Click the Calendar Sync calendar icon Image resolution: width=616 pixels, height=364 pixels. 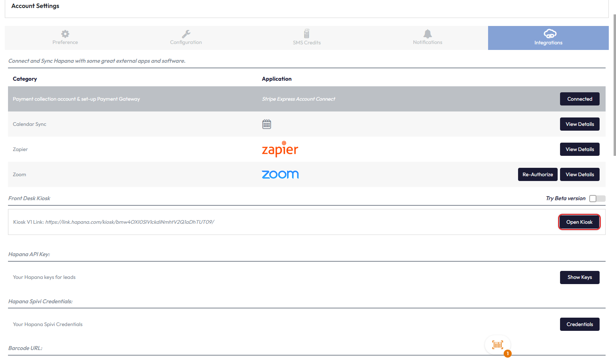click(267, 124)
